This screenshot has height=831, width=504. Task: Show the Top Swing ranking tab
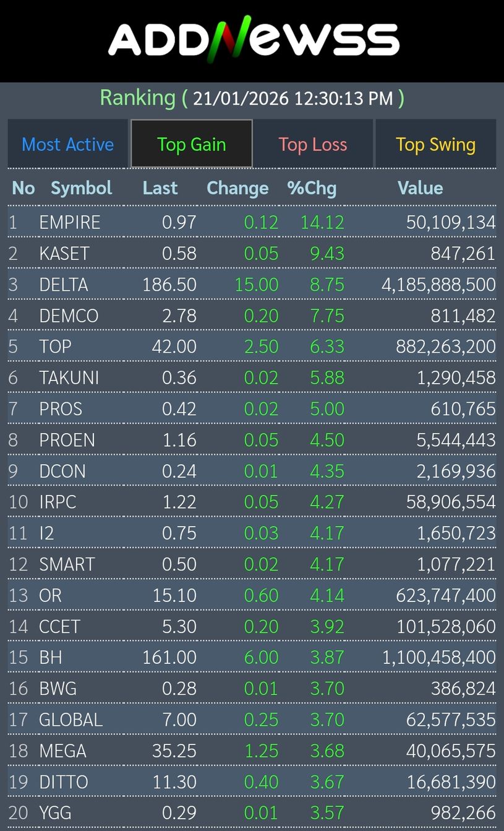pyautogui.click(x=435, y=145)
